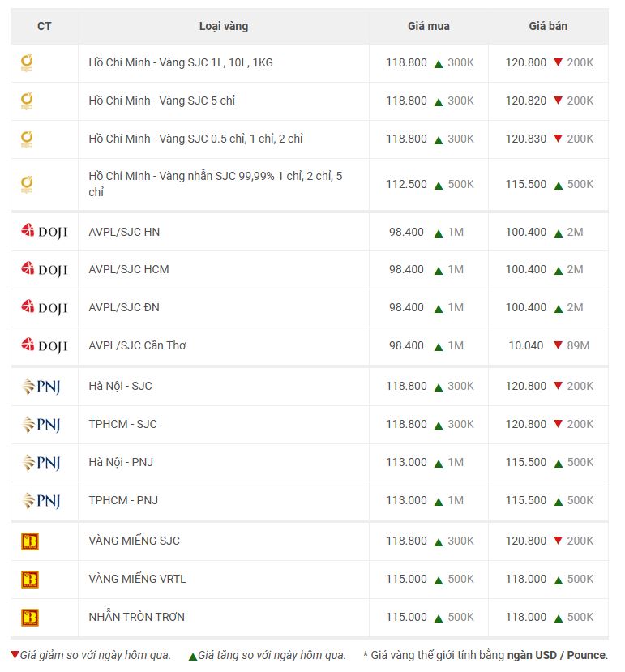The image size is (625, 672).
Task: Click DOJI logo in AVPL/SJC HN row
Action: pyautogui.click(x=45, y=231)
